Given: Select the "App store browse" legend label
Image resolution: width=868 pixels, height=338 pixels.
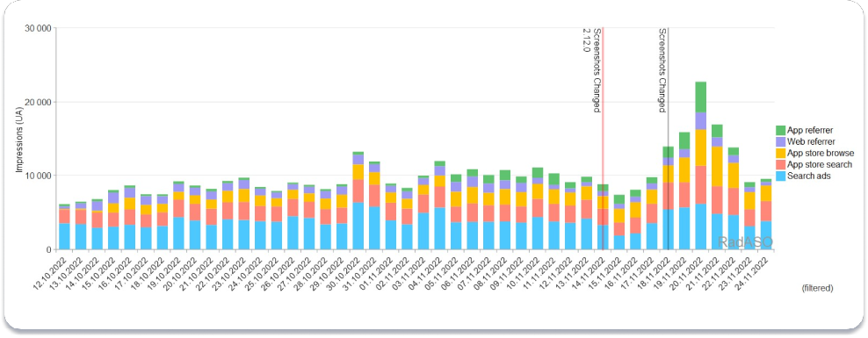Looking at the screenshot, I should pyautogui.click(x=821, y=153).
